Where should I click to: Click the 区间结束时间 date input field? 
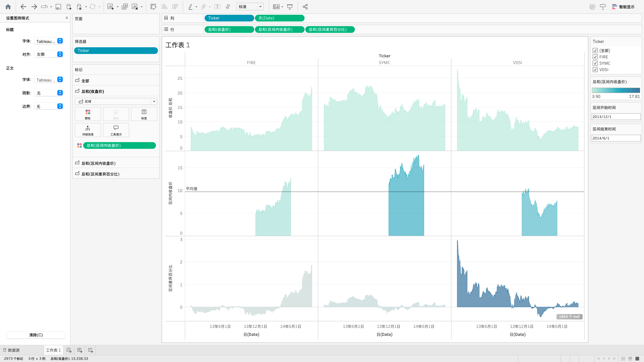point(616,138)
